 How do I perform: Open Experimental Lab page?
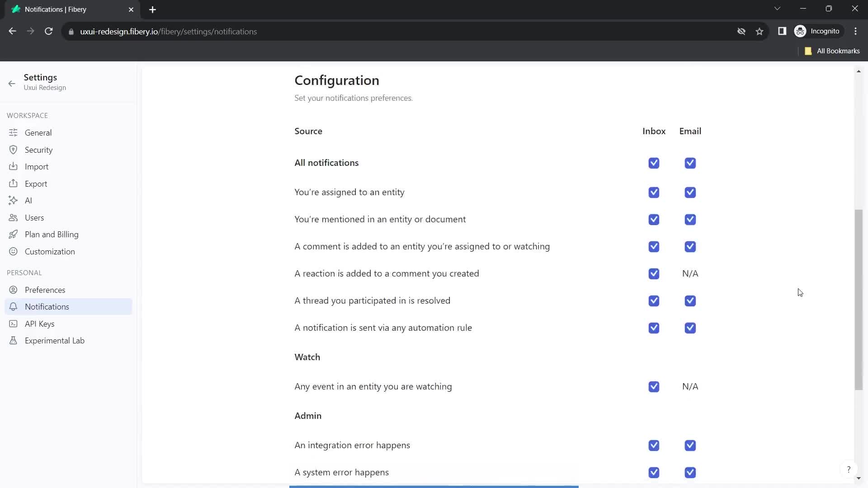pos(68,340)
